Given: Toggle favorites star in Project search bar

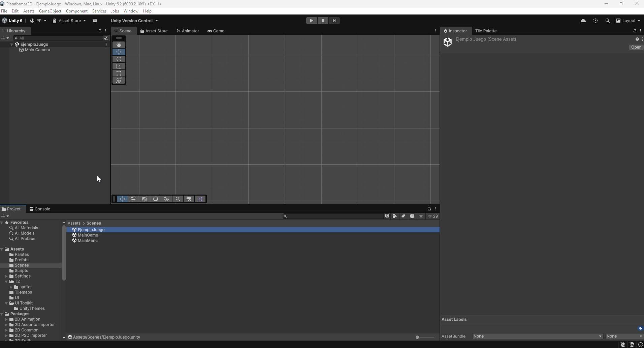Looking at the screenshot, I should click(x=421, y=216).
